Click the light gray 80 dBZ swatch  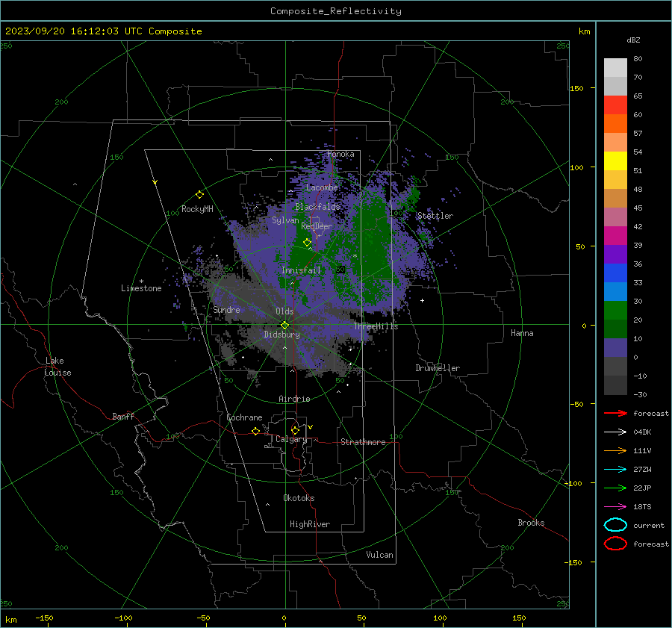tap(615, 68)
